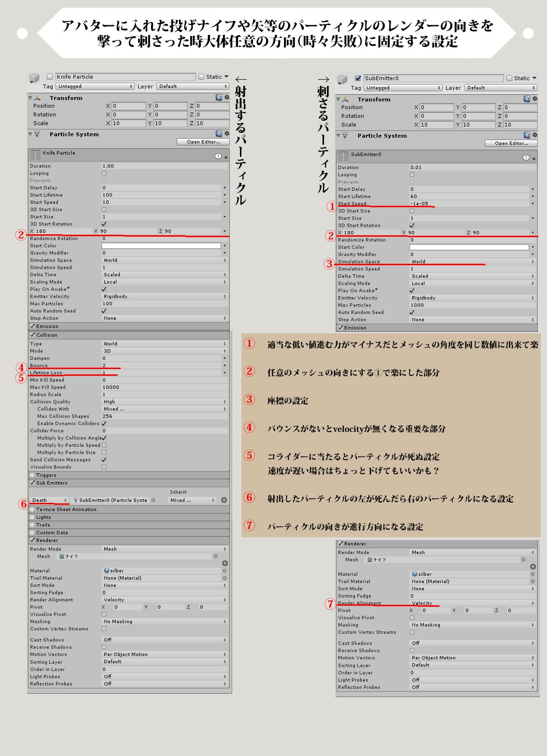Open Simulation Space World dropdown in SubEmitter0
Viewport: 547px width, 756px height.
tap(473, 261)
